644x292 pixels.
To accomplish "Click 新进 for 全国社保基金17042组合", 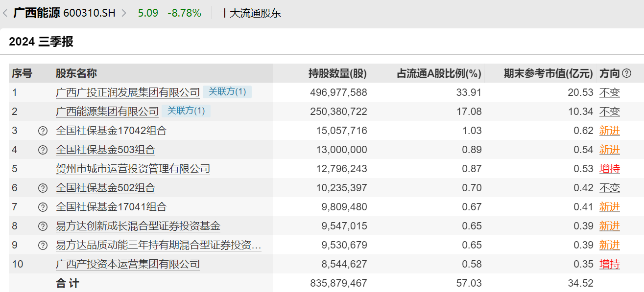I will click(x=610, y=131).
